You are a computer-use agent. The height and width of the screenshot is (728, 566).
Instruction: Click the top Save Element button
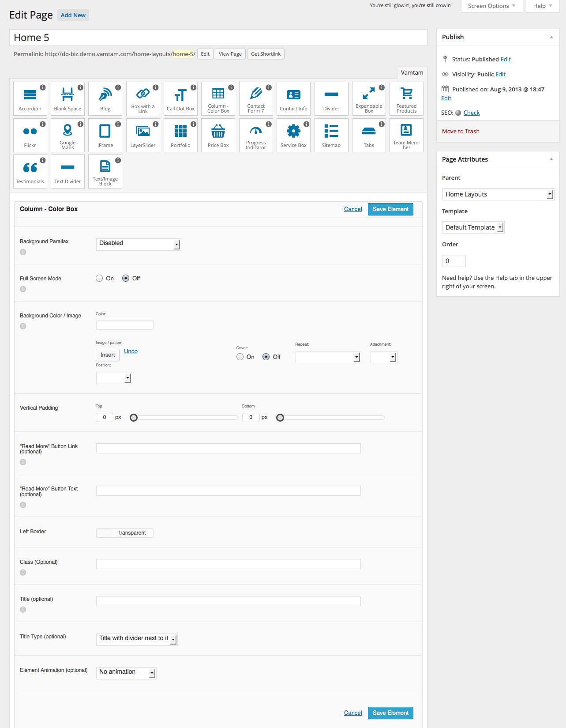390,209
